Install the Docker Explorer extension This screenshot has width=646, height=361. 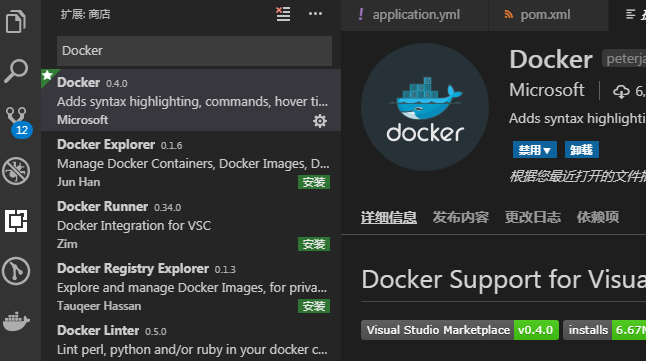(314, 182)
